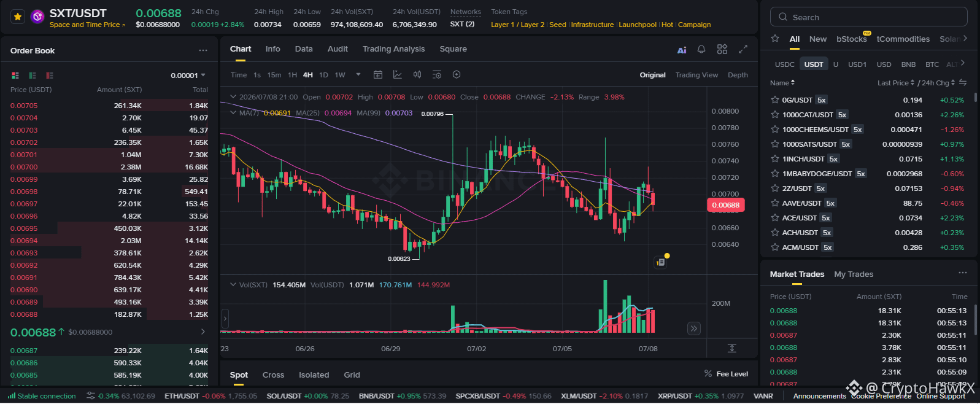This screenshot has width=980, height=404.
Task: Open the Info tab
Action: [272, 49]
